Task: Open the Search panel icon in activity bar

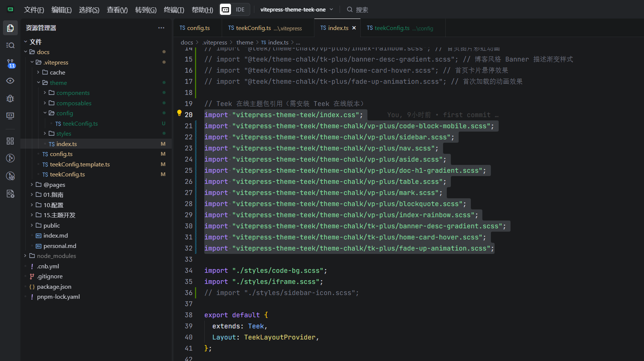Action: click(10, 45)
